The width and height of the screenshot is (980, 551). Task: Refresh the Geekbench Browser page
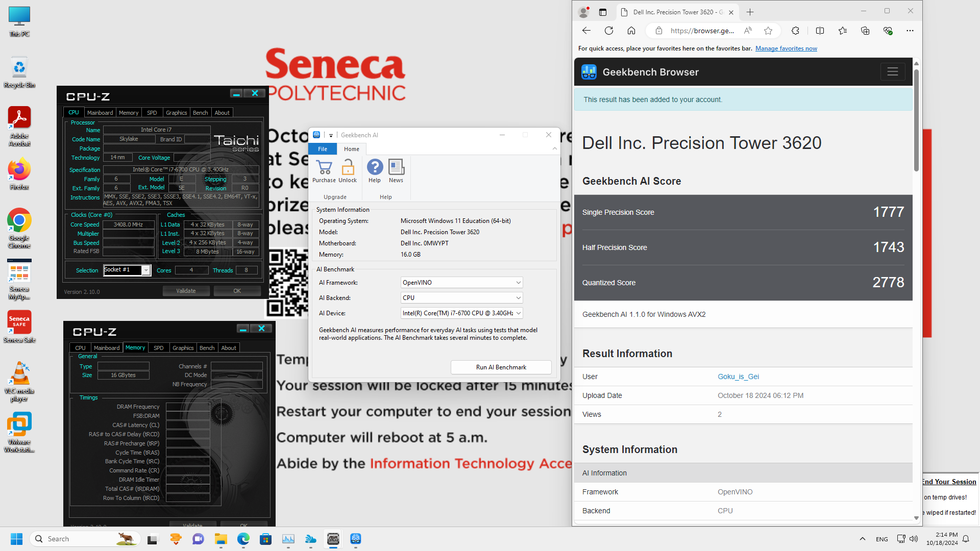click(x=609, y=31)
